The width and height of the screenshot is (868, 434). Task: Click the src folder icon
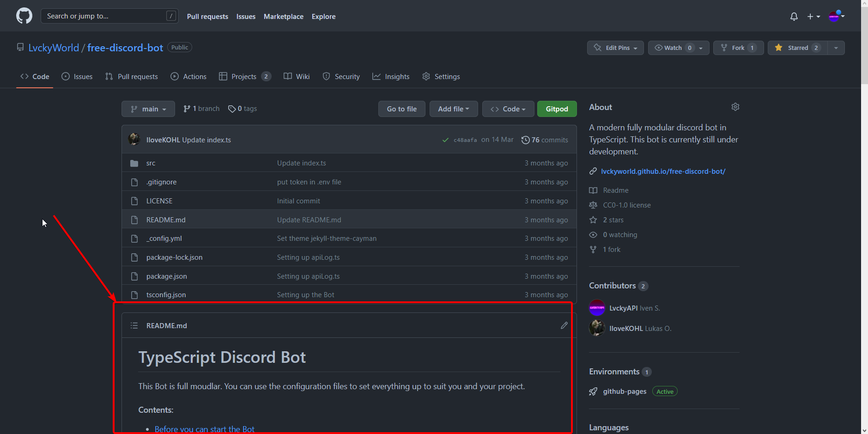click(134, 163)
